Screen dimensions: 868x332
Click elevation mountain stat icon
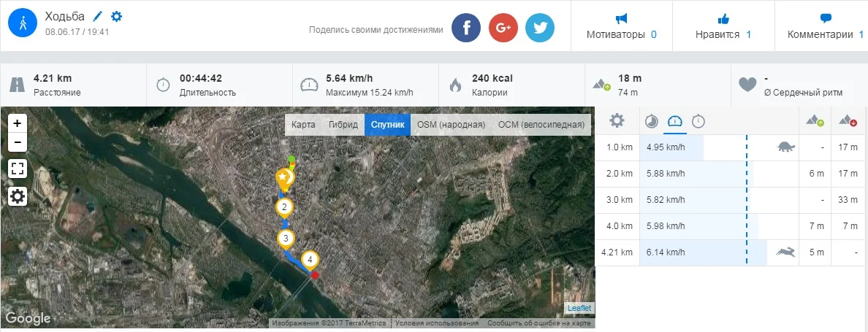click(602, 85)
